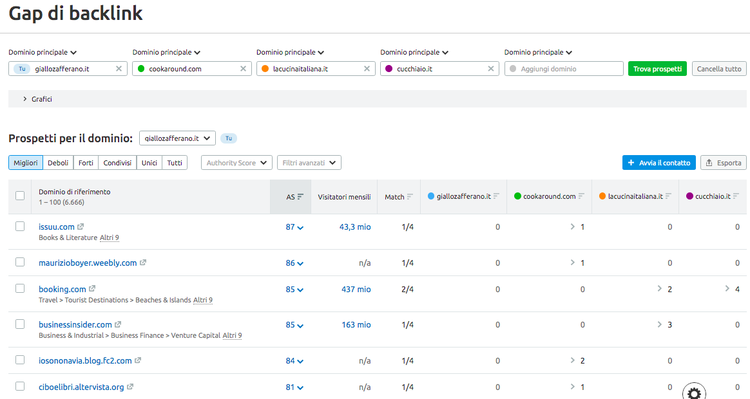
Task: Click the green dot of cookaround.com field
Action: pos(141,69)
